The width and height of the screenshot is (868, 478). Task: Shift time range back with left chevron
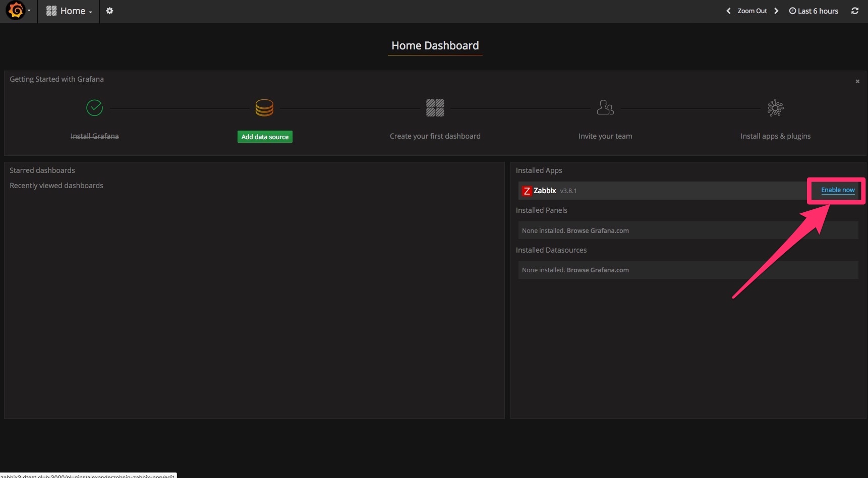[728, 11]
